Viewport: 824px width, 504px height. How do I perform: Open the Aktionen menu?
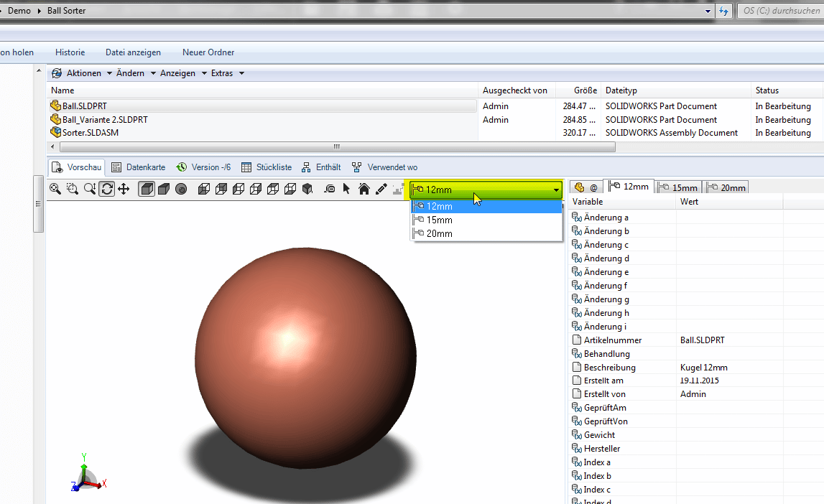[83, 73]
